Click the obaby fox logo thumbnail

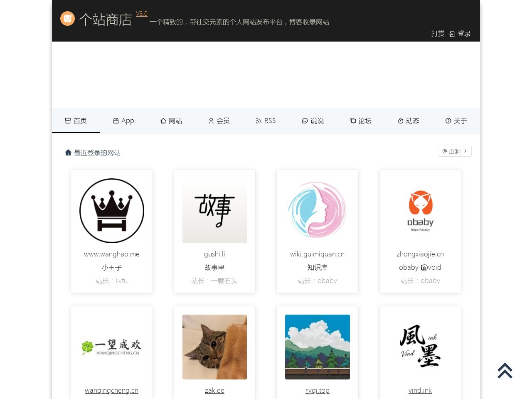(420, 211)
